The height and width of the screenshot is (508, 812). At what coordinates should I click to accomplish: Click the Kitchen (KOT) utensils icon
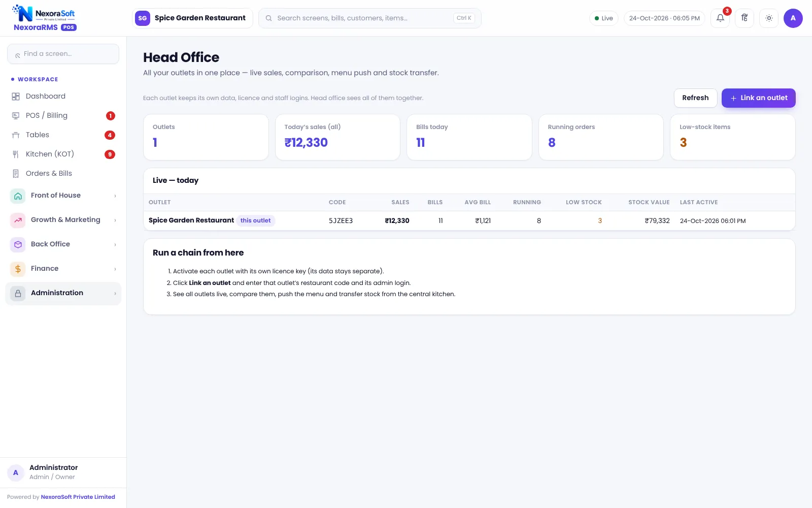(x=16, y=154)
